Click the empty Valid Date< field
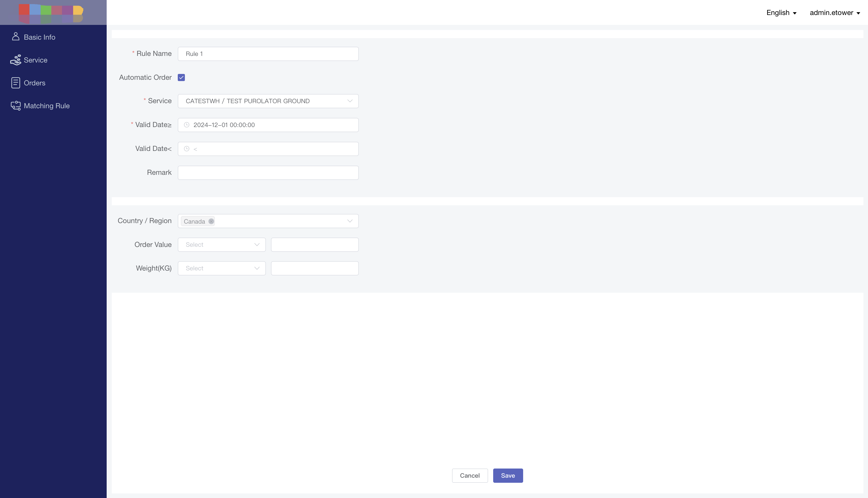Viewport: 868px width, 498px height. 268,149
